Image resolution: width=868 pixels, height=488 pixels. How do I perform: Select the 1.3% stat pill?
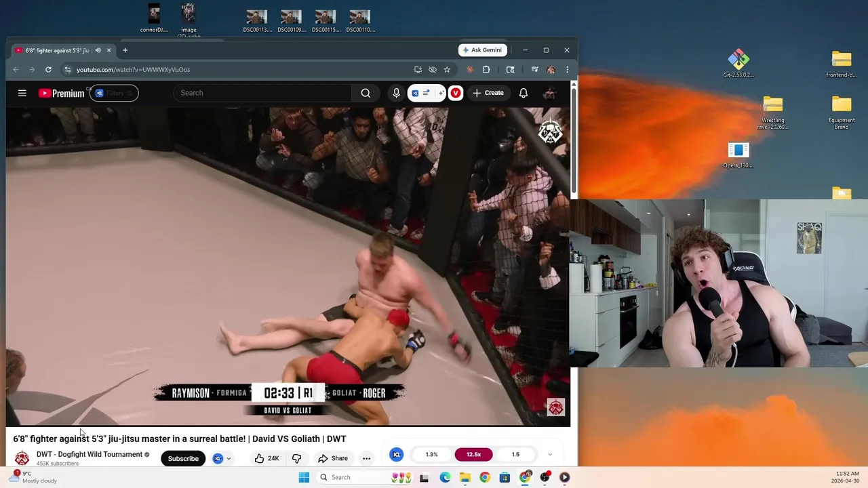[431, 455]
